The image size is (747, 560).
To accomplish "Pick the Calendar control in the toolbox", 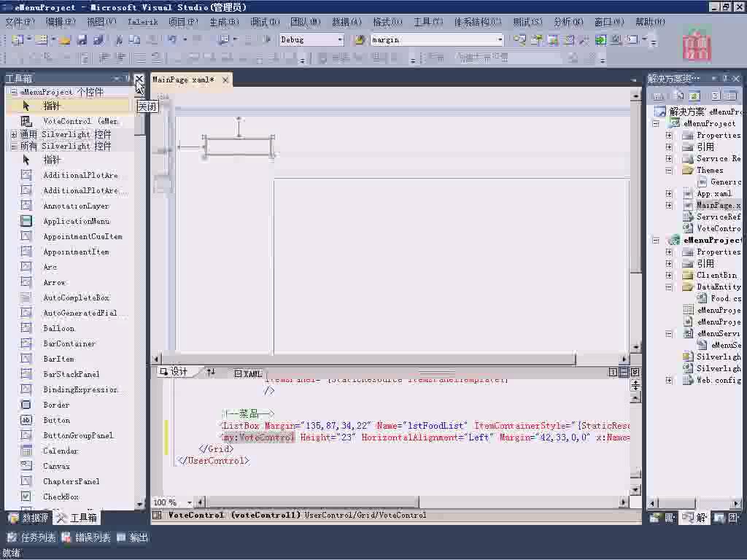I will [60, 451].
